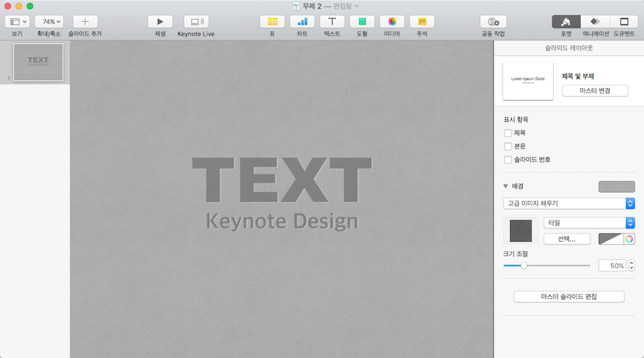This screenshot has height=358, width=644.
Task: Enable the 슬라이드 번호 checkbox
Action: tap(508, 159)
